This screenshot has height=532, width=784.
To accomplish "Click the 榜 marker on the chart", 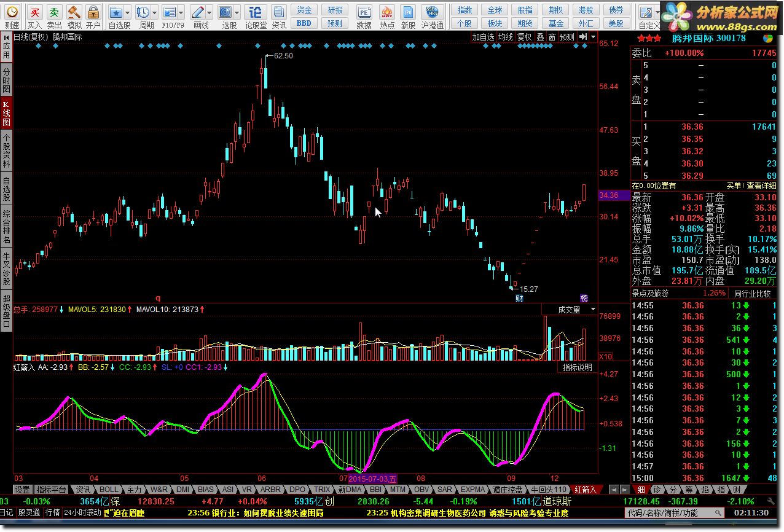I will click(x=584, y=299).
